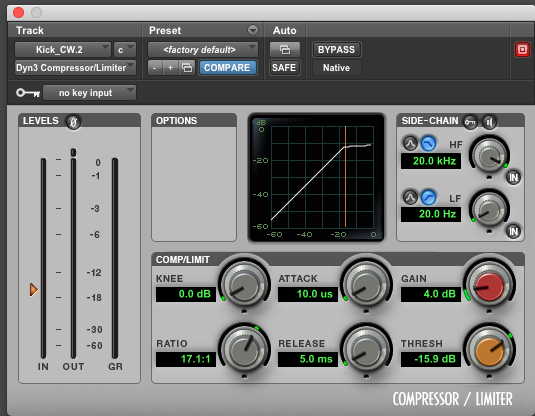Click the red target plug-in button
This screenshot has width=535, height=416.
(522, 50)
